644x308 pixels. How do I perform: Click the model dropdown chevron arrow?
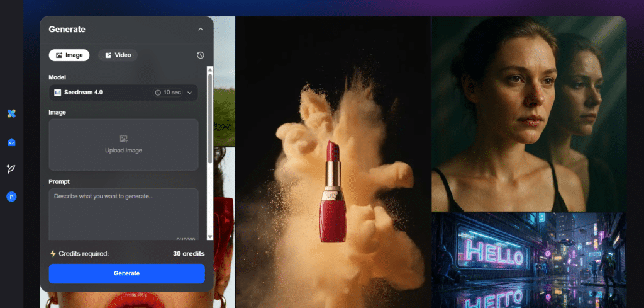190,93
